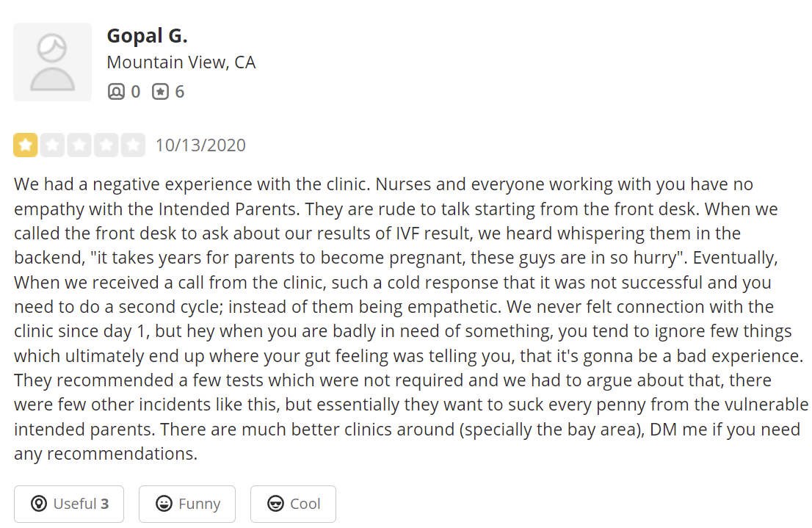The height and width of the screenshot is (528, 812).
Task: Click the reviews star badge icon
Action: pyautogui.click(x=160, y=92)
